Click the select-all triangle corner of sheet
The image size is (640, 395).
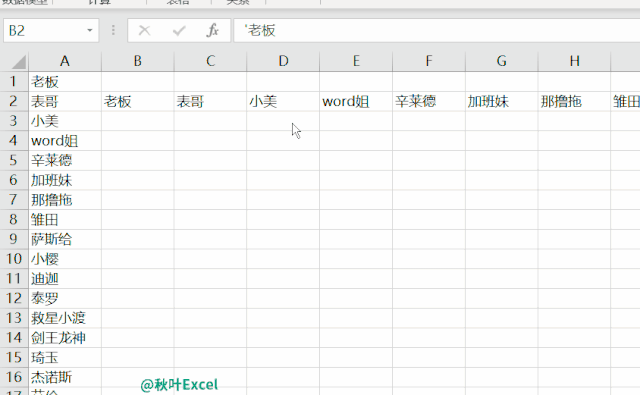coord(19,62)
